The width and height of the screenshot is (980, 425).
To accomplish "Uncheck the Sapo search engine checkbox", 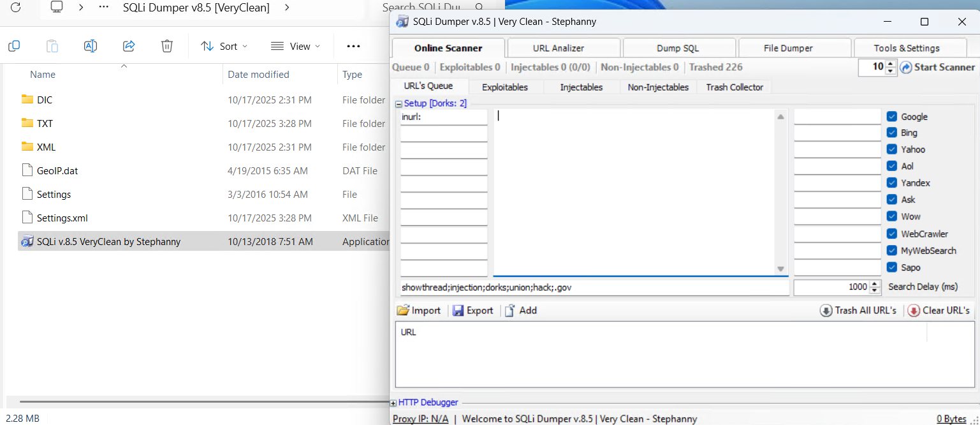I will (892, 267).
